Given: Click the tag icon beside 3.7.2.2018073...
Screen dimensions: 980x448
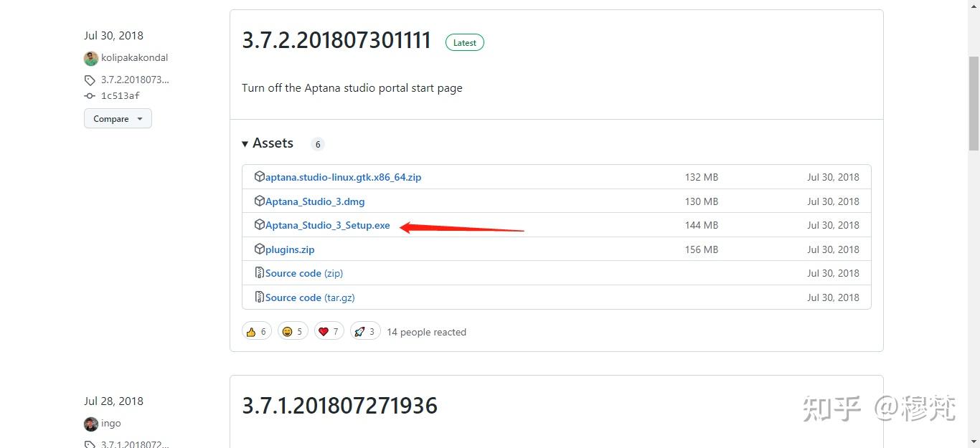Looking at the screenshot, I should point(88,80).
